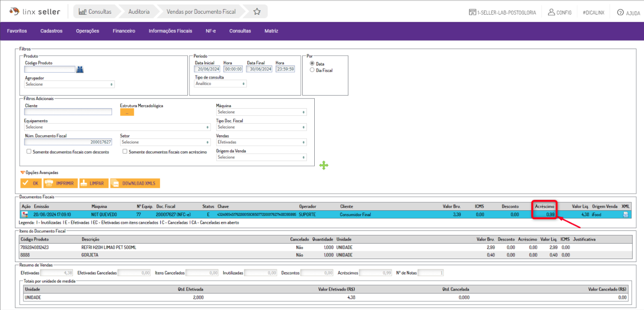The width and height of the screenshot is (644, 310).
Task: Click the Chave column header
Action: [x=223, y=206]
